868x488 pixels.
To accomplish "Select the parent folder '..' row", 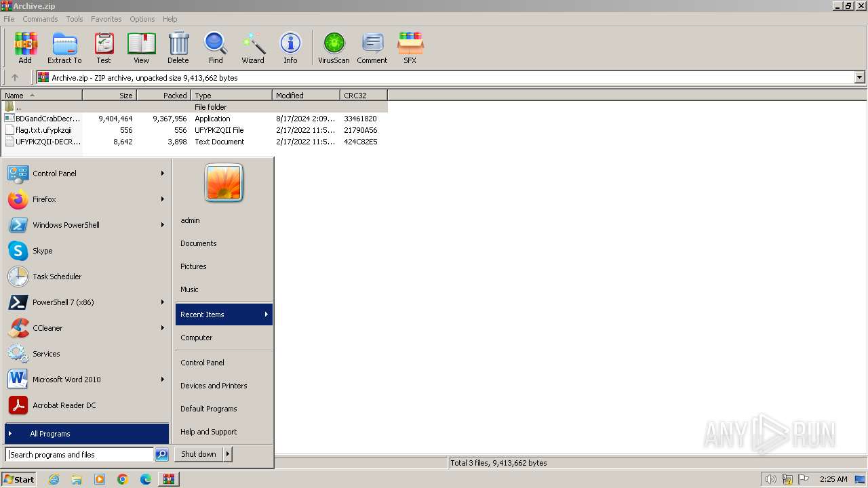I will [194, 107].
